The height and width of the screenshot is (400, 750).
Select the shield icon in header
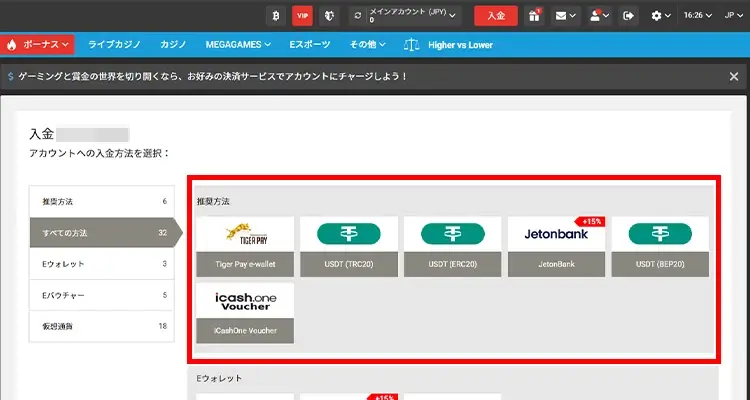click(x=329, y=16)
